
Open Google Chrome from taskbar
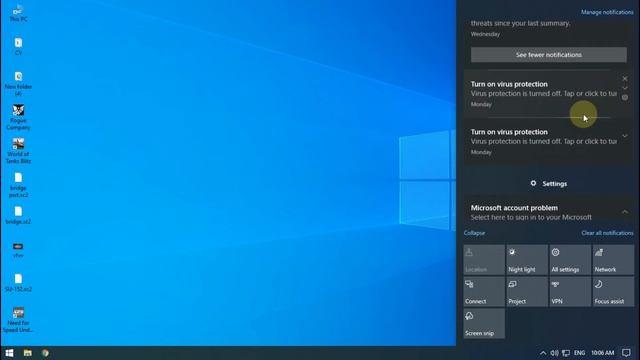[x=45, y=353]
